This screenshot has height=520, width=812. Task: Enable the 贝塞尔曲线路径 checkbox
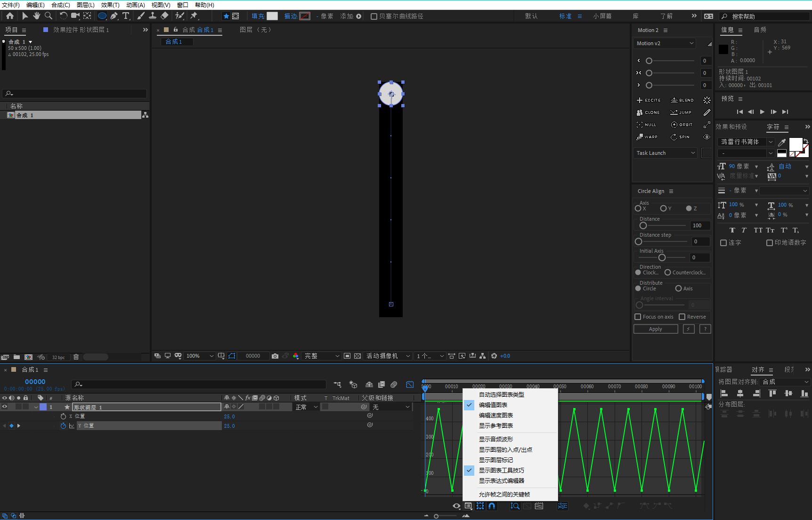tap(374, 16)
